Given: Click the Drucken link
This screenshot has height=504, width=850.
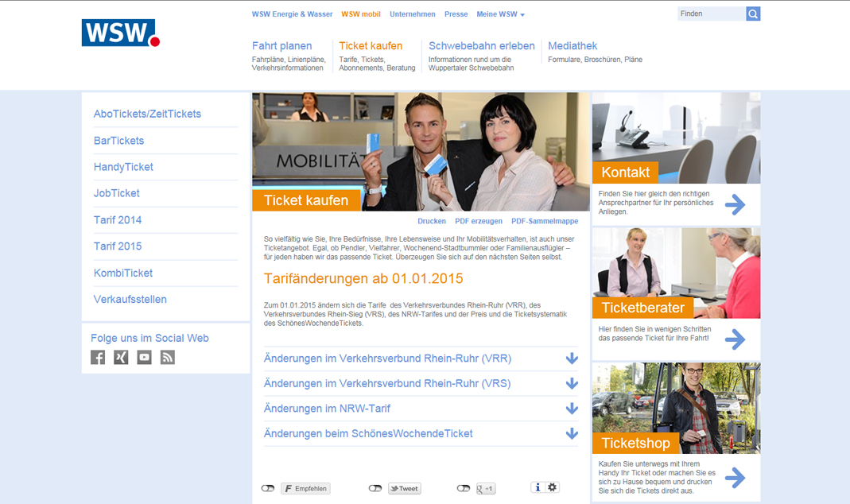Looking at the screenshot, I should [x=432, y=221].
